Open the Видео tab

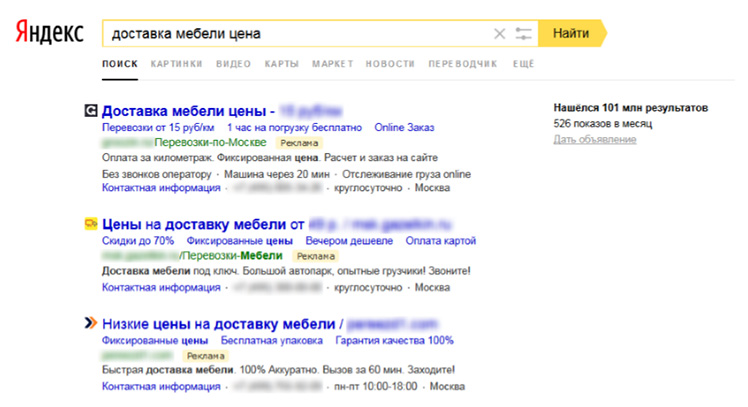233,64
